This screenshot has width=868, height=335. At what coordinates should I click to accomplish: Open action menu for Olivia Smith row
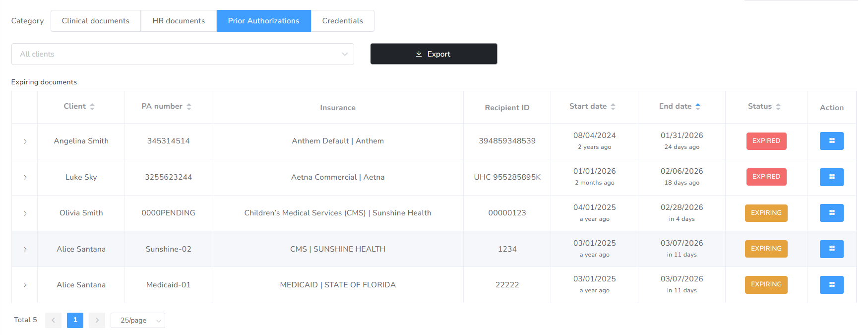[831, 213]
